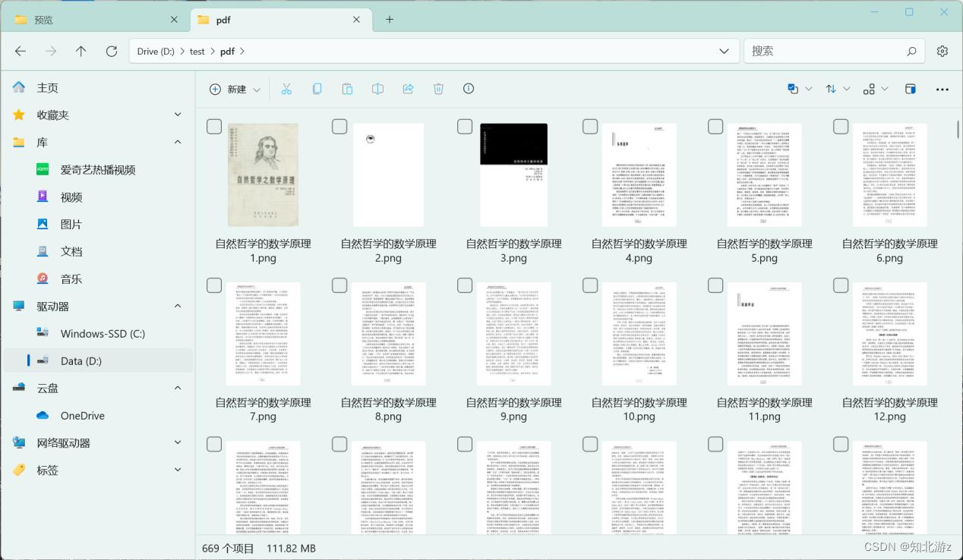Click the Paste icon in the toolbar
The width and height of the screenshot is (963, 560).
pyautogui.click(x=347, y=89)
